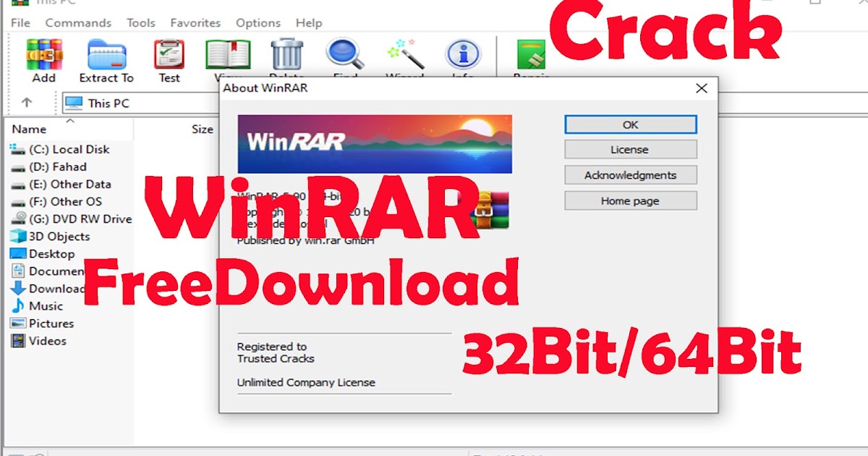Viewport: 868px width, 456px height.
Task: Open the View book toolbar icon
Action: [228, 54]
